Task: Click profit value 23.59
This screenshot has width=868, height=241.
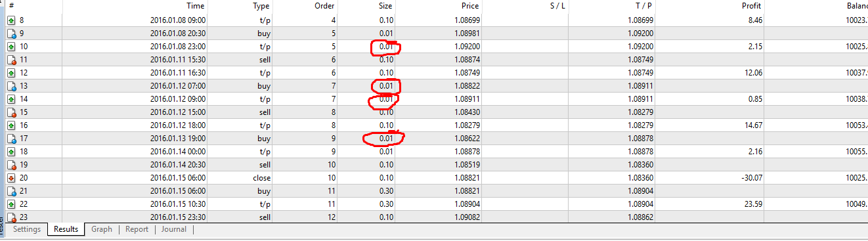Action: tap(753, 204)
